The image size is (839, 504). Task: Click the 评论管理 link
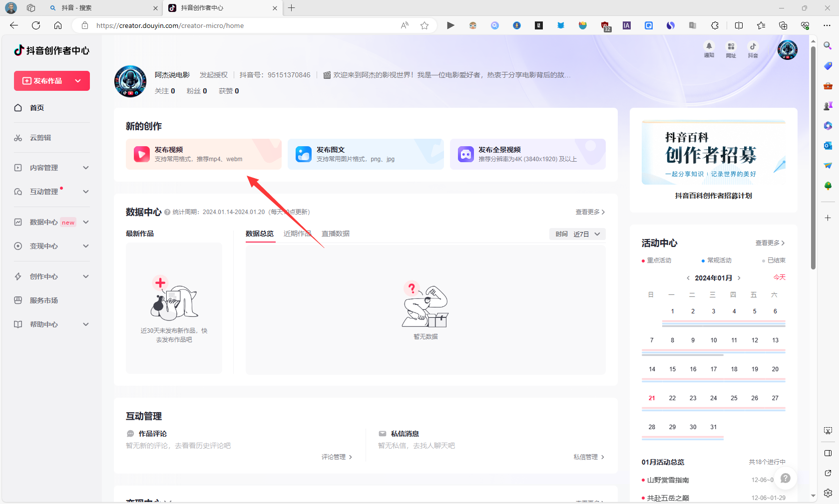337,457
